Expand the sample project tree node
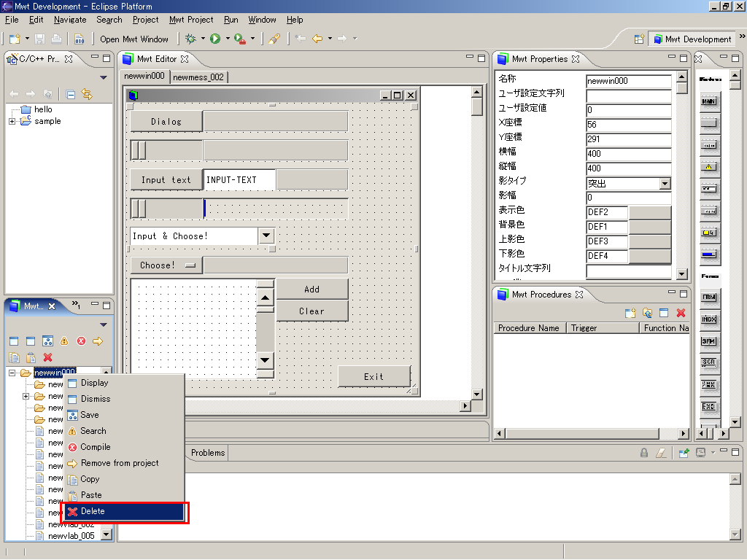 coord(12,122)
